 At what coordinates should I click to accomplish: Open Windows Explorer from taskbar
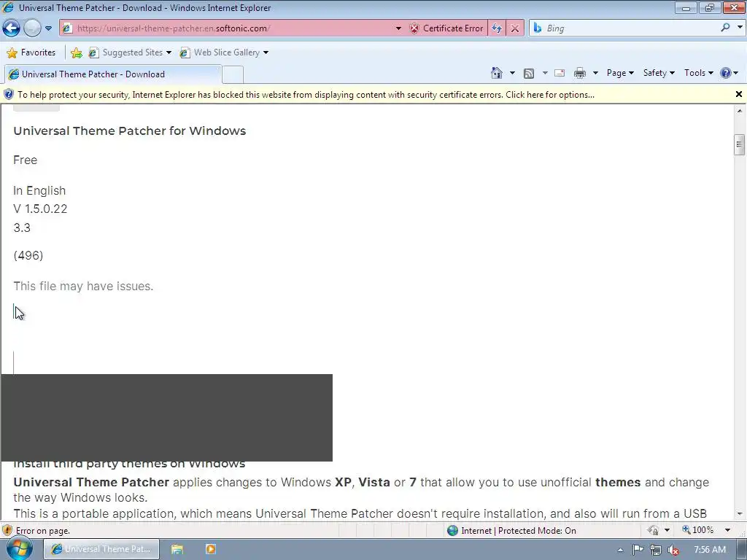[177, 550]
